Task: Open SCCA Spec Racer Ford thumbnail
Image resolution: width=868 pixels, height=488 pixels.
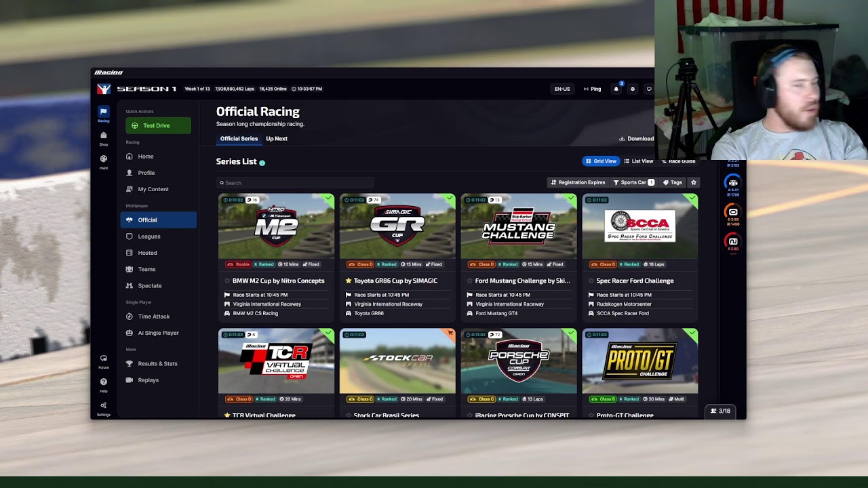Action: tap(639, 226)
